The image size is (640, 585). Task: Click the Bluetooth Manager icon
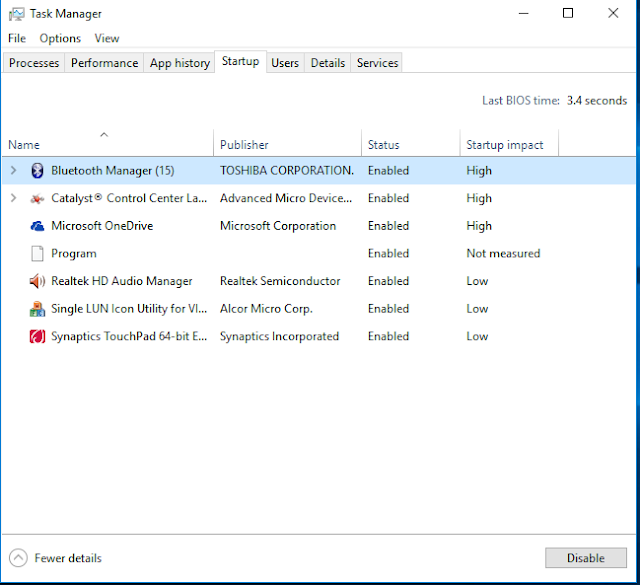tap(37, 171)
